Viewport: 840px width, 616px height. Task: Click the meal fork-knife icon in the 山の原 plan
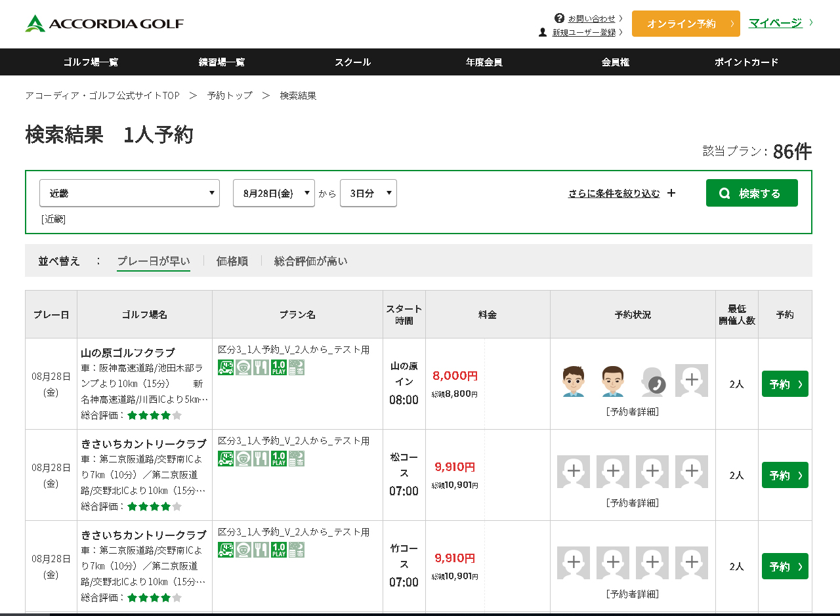coord(261,367)
